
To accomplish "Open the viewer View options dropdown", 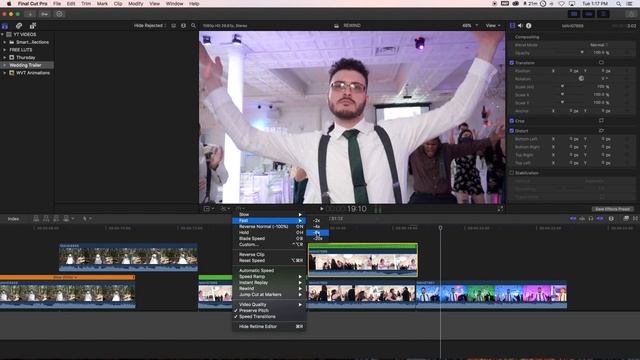I will tap(493, 26).
